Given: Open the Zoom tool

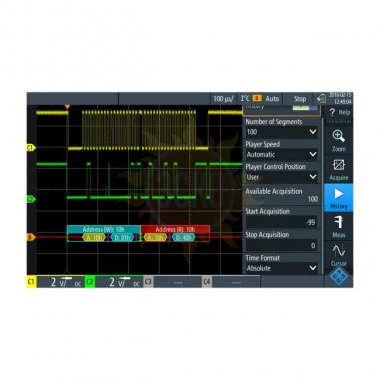Looking at the screenshot, I should (338, 140).
